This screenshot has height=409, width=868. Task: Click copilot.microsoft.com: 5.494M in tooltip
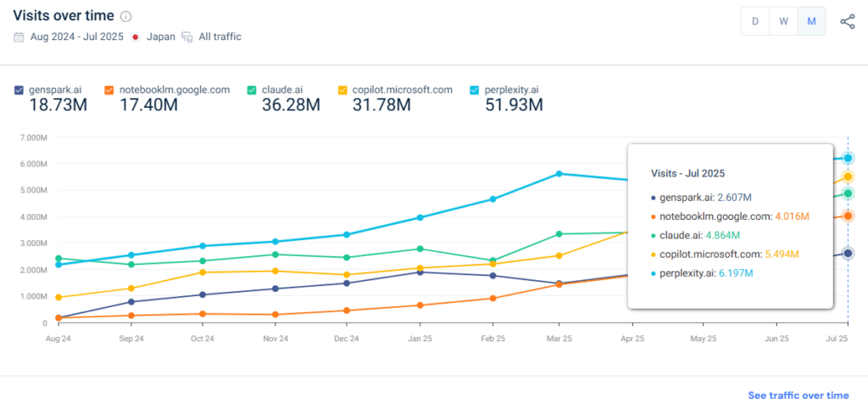[x=726, y=254]
